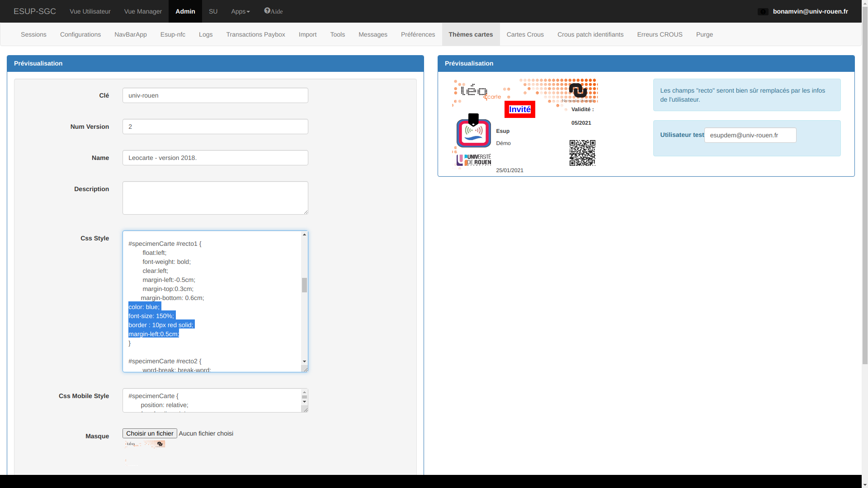Click into the Num Version field
Screen dimensions: 868x488
[215, 127]
